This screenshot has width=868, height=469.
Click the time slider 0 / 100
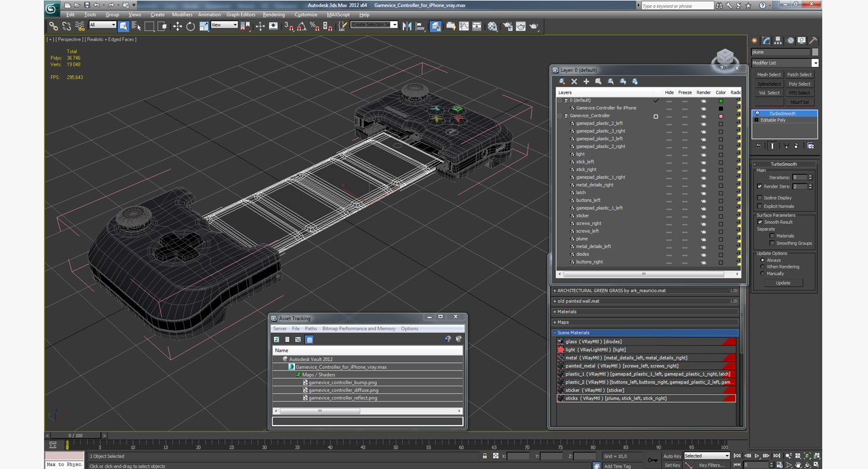(x=76, y=436)
